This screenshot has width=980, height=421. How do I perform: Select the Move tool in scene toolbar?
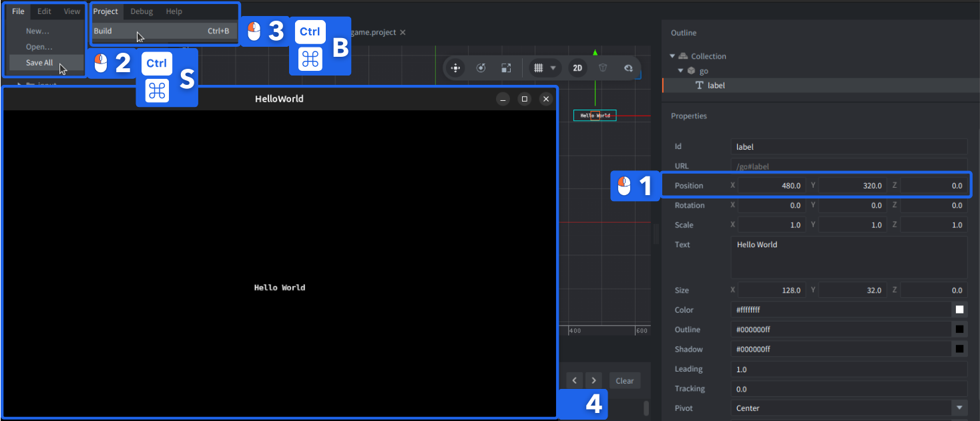tap(456, 67)
